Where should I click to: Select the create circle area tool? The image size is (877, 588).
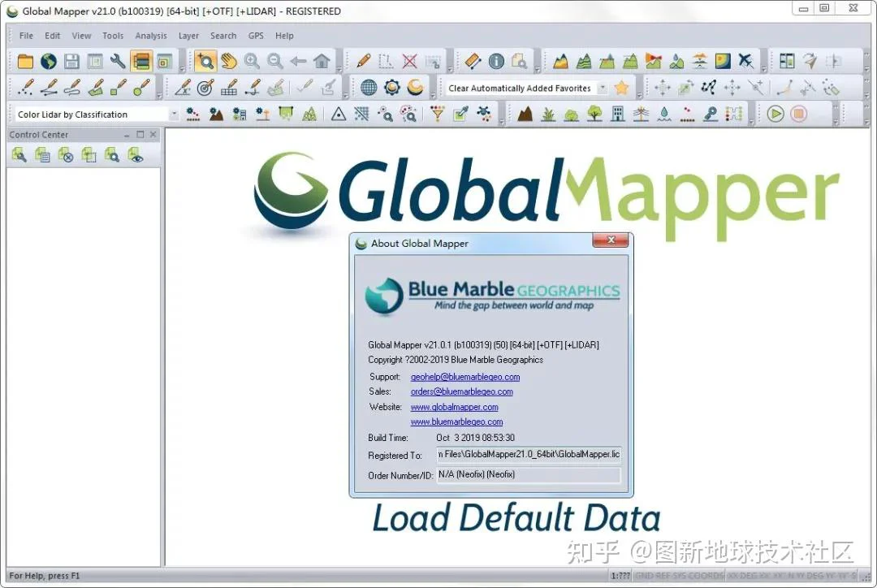coord(141,88)
